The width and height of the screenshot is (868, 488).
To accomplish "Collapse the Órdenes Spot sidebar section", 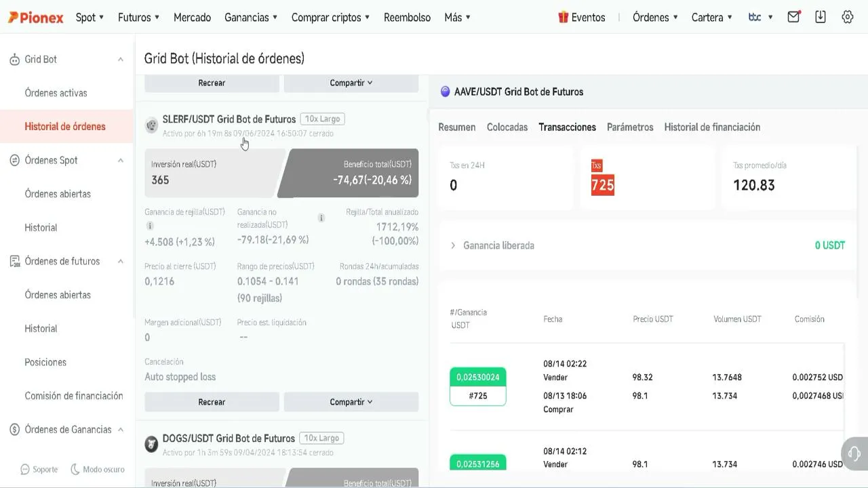I will click(x=121, y=161).
